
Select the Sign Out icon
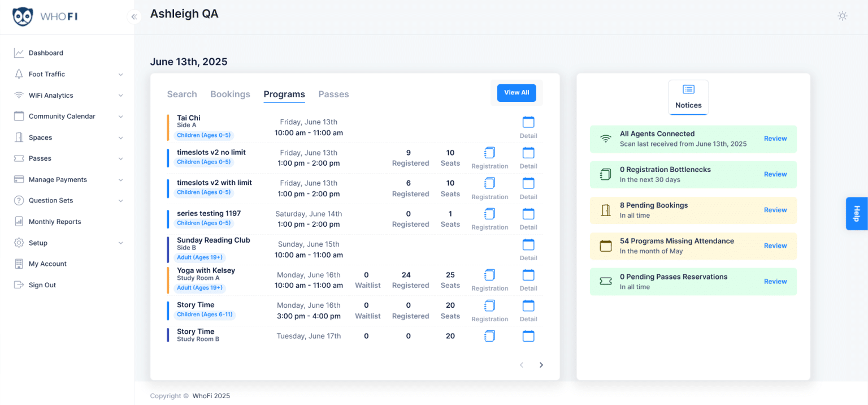[18, 285]
